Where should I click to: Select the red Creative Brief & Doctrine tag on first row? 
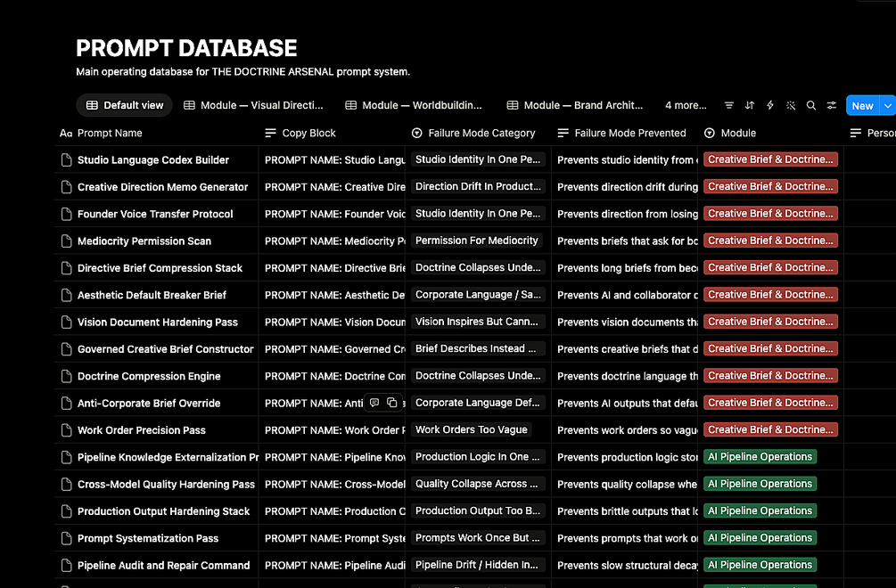[770, 159]
